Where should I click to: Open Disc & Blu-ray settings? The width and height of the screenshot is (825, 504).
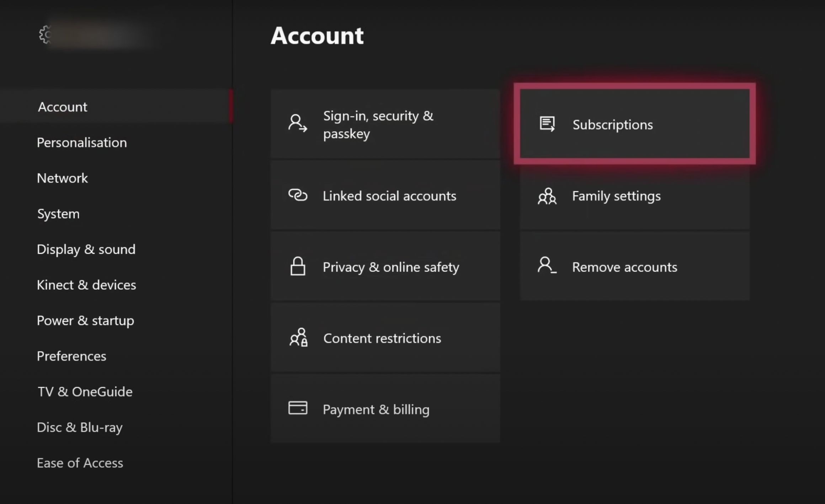[80, 427]
